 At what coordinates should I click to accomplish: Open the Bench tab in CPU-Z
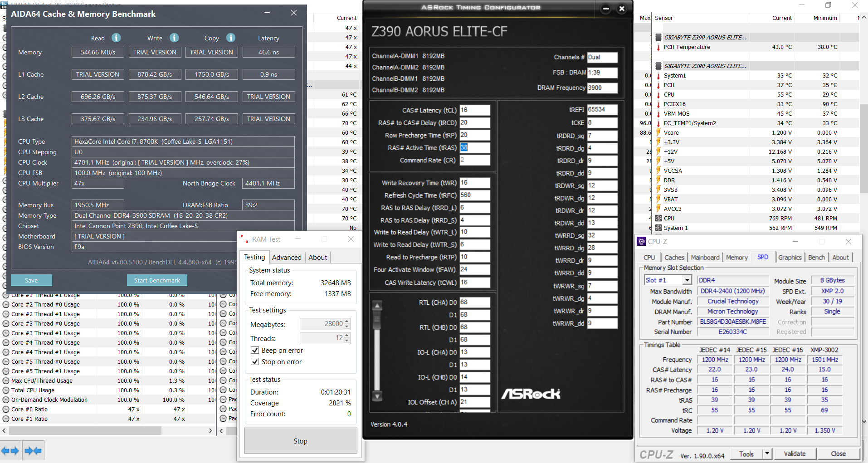pyautogui.click(x=816, y=258)
